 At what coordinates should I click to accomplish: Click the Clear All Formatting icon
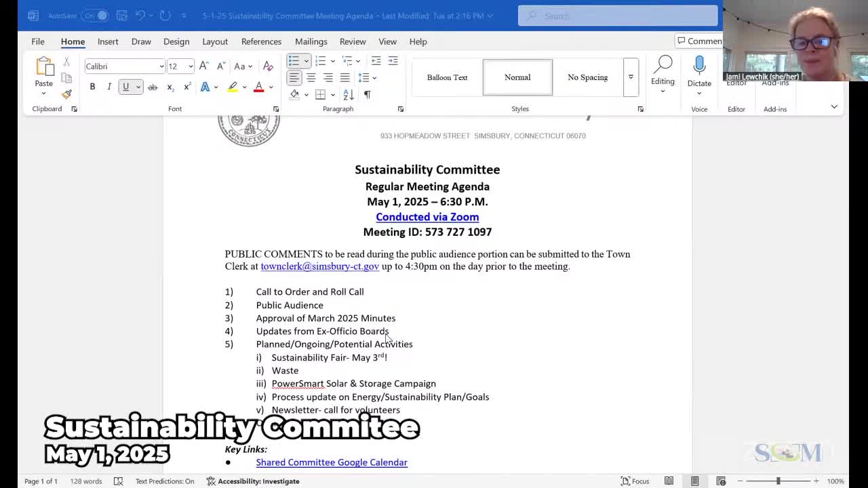[x=268, y=66]
